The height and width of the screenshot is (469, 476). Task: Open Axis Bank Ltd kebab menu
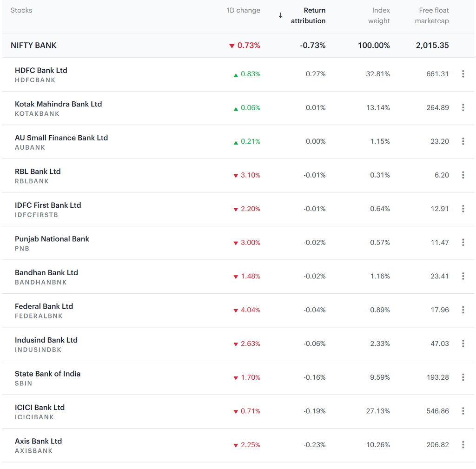463,444
